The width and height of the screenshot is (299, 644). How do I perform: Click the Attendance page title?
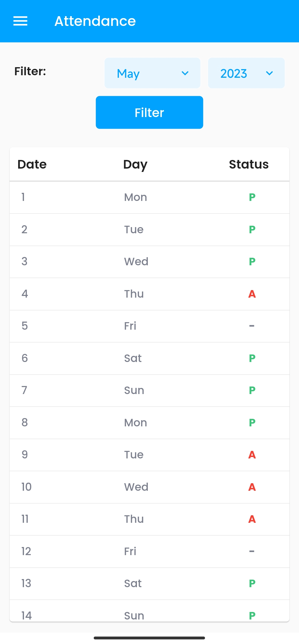pyautogui.click(x=95, y=21)
